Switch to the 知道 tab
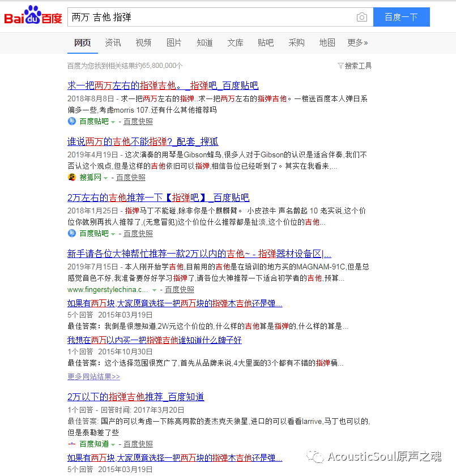 point(204,43)
